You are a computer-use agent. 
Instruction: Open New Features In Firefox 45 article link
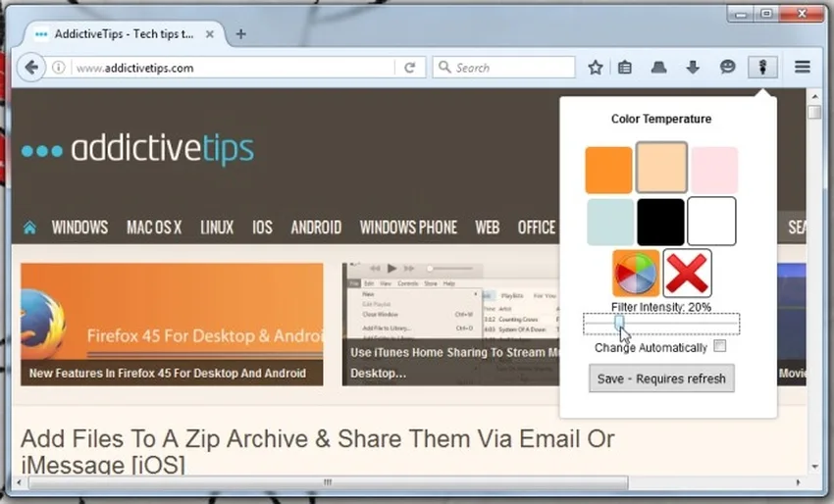point(168,374)
